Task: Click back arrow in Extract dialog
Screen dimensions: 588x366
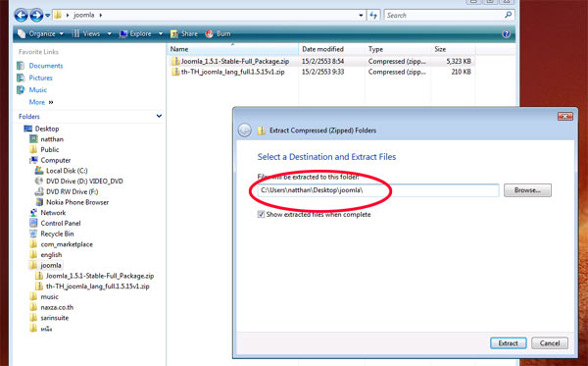Action: click(x=244, y=131)
